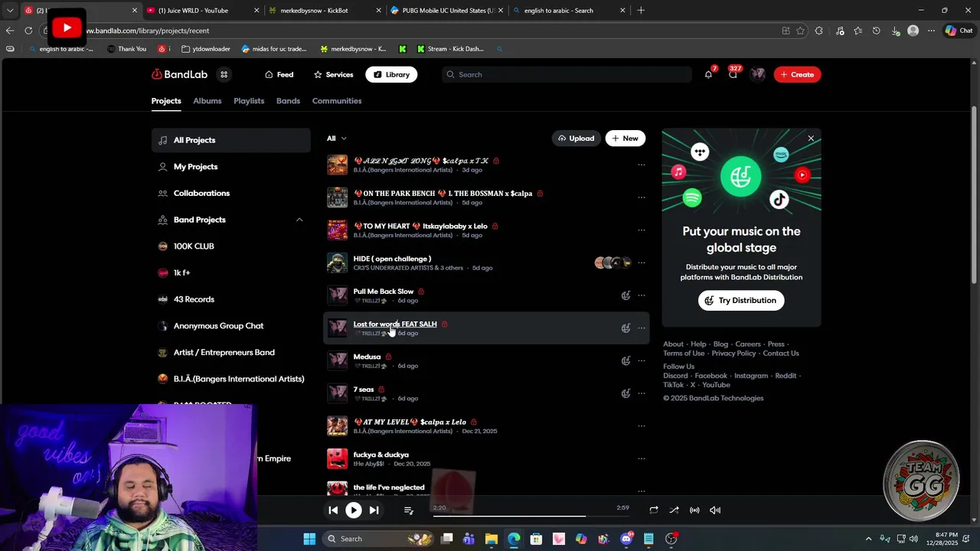Open the play queue icon
980x551 pixels.
click(x=408, y=510)
